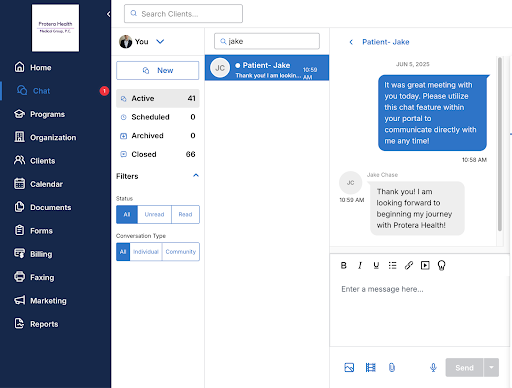Image resolution: width=512 pixels, height=388 pixels.
Task: Insert a bulleted list
Action: pos(393,265)
